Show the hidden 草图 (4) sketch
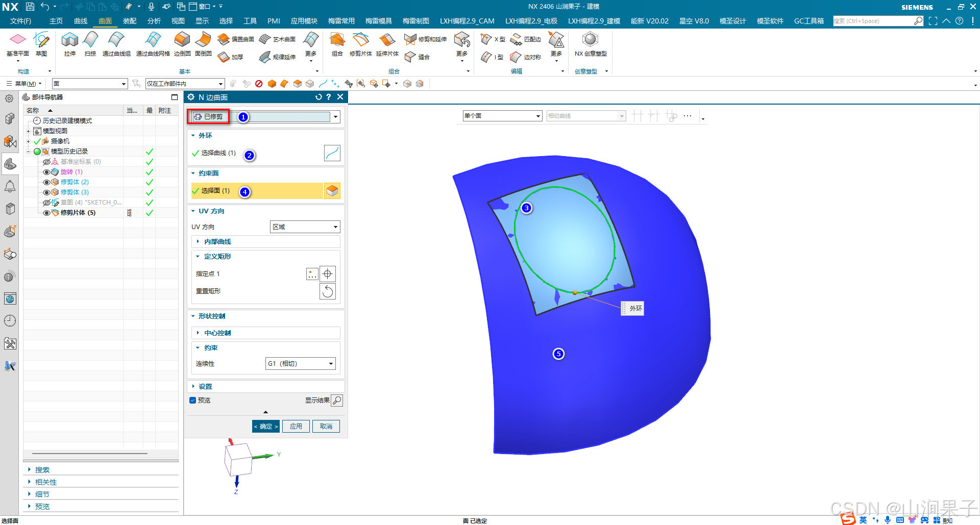 point(47,203)
